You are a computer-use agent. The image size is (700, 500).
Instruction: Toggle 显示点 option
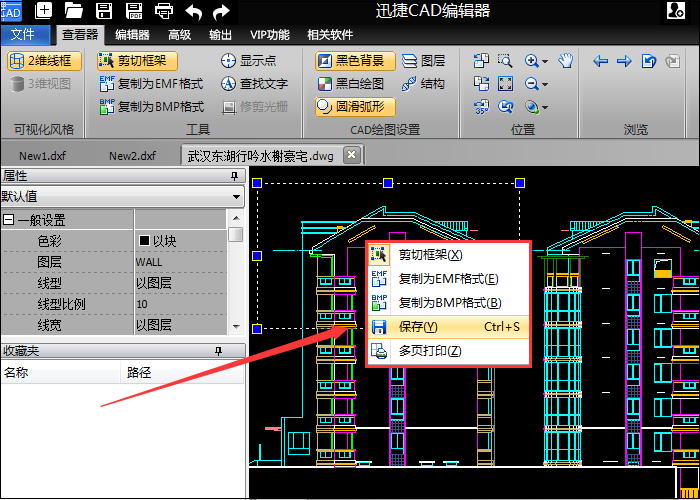249,61
